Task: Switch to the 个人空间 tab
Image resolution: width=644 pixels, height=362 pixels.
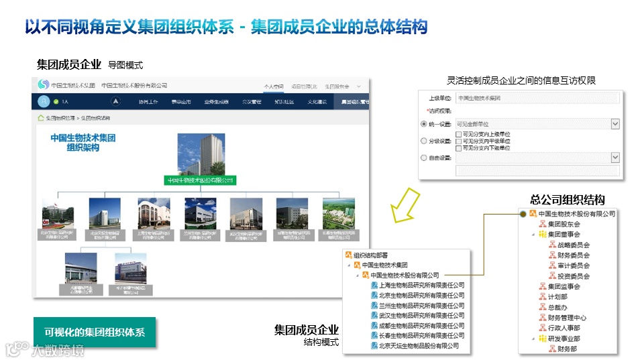Action: 274,86
